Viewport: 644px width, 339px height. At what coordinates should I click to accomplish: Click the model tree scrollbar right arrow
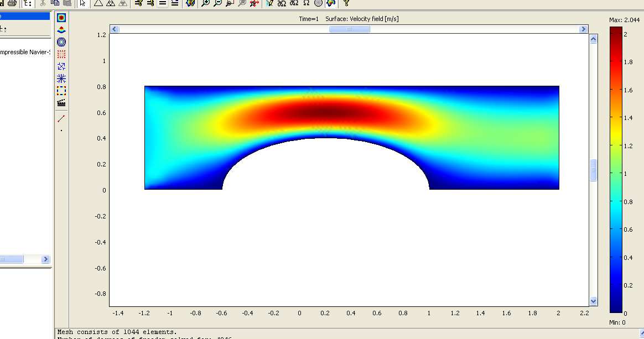[x=45, y=259]
